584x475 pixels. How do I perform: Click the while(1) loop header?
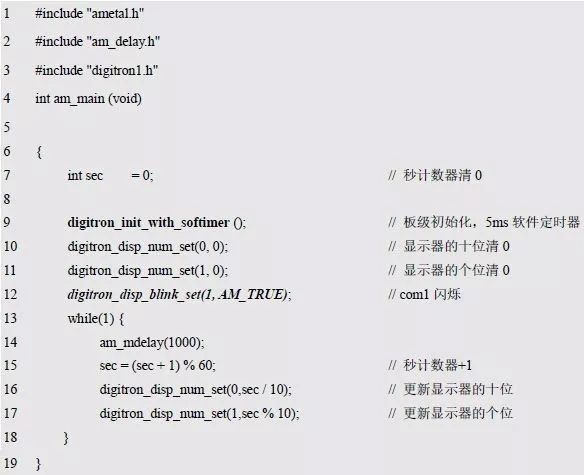(x=96, y=319)
